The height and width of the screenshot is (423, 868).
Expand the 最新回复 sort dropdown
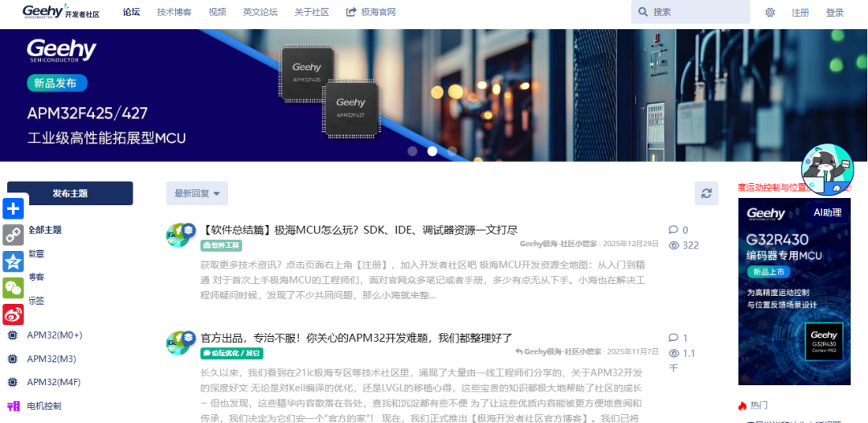coord(197,193)
